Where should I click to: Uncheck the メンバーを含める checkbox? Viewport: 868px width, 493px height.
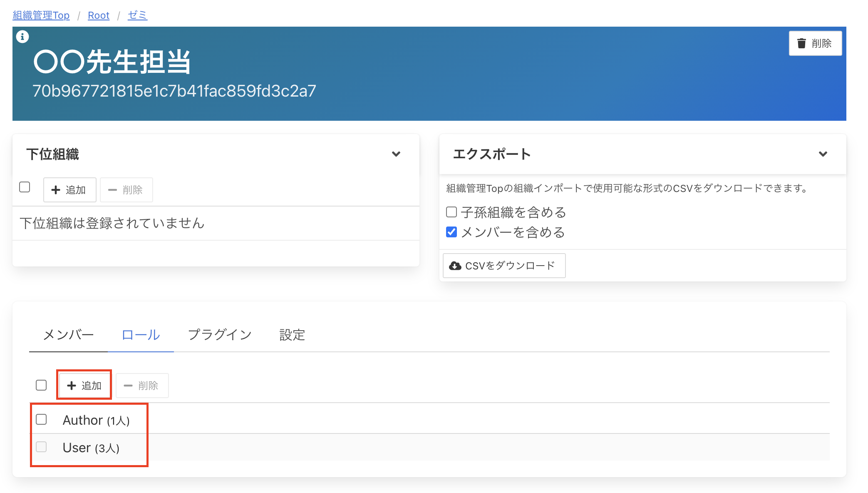click(x=451, y=232)
